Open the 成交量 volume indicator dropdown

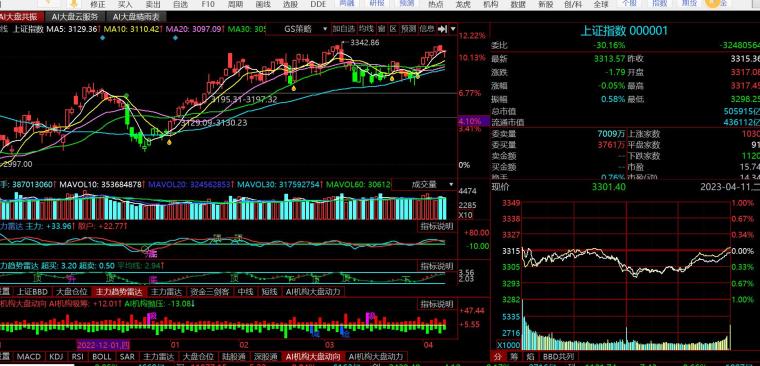pyautogui.click(x=425, y=185)
